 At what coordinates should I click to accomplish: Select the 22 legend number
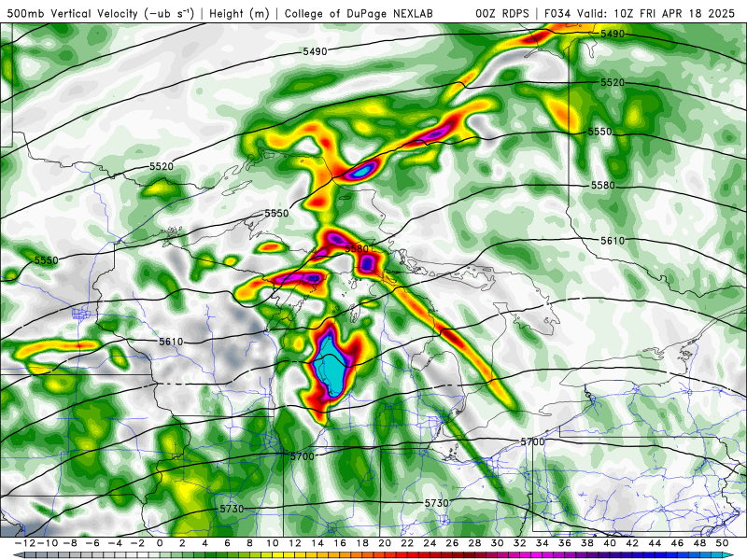click(x=407, y=543)
